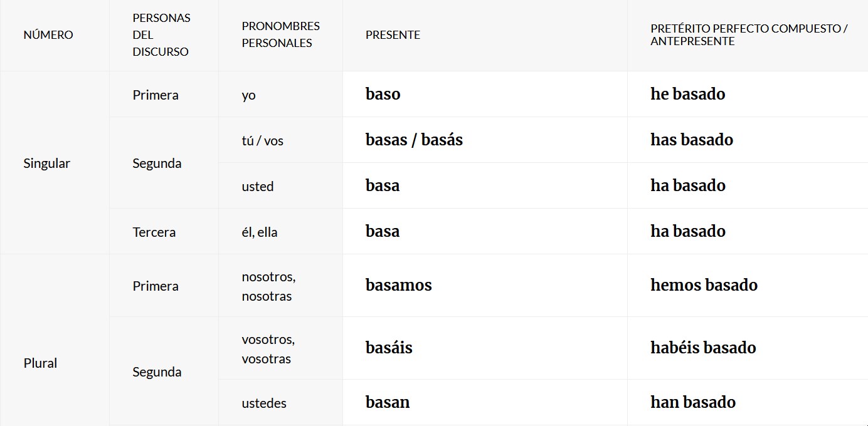The height and width of the screenshot is (426, 868).
Task: Click the 'basáis' verb form
Action: tap(389, 348)
